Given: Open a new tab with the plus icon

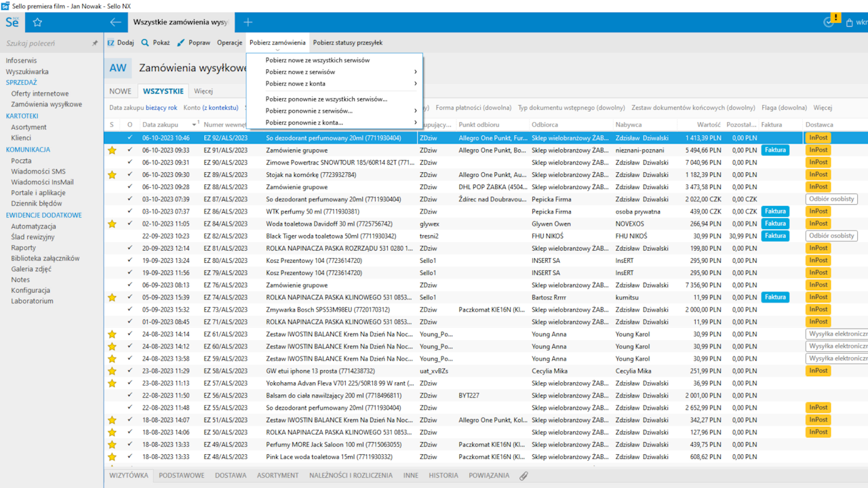Looking at the screenshot, I should (x=248, y=22).
